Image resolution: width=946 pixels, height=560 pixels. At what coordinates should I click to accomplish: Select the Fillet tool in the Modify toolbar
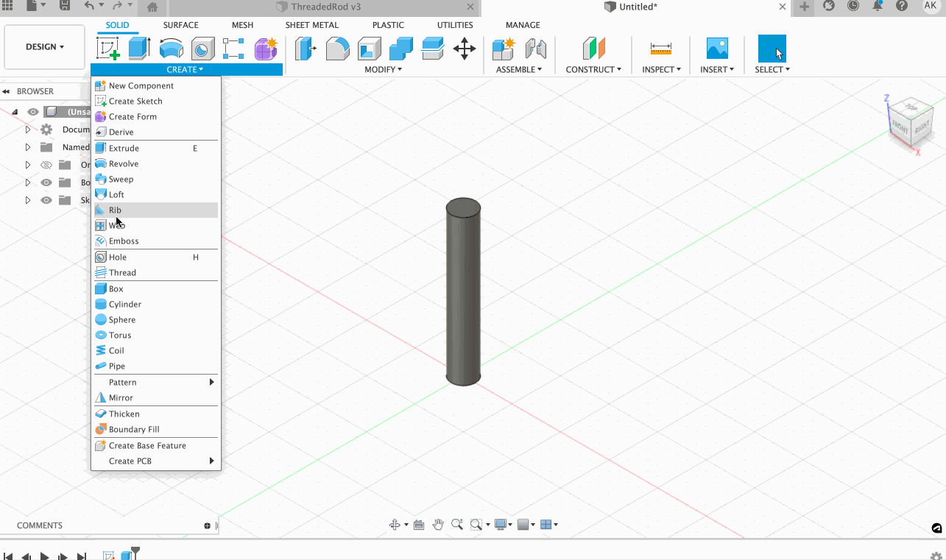pos(337,49)
